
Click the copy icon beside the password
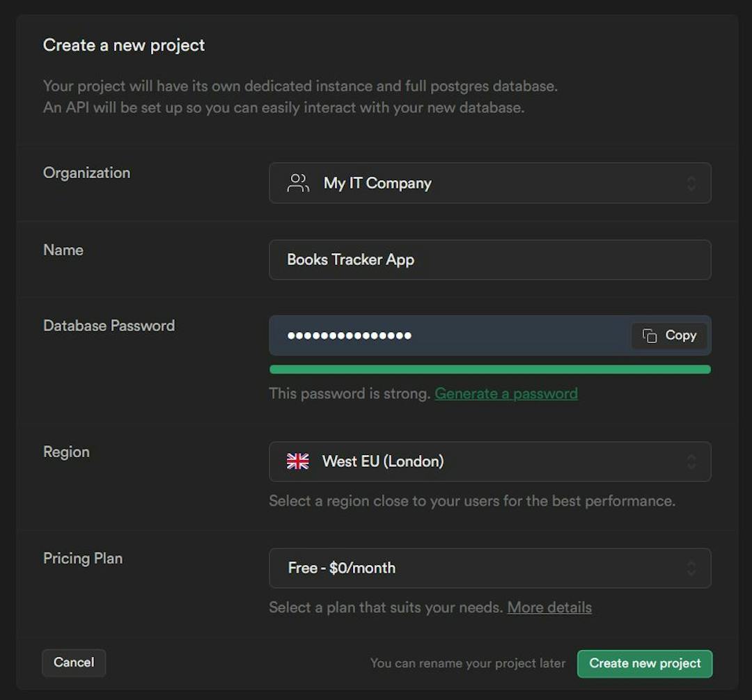[650, 335]
